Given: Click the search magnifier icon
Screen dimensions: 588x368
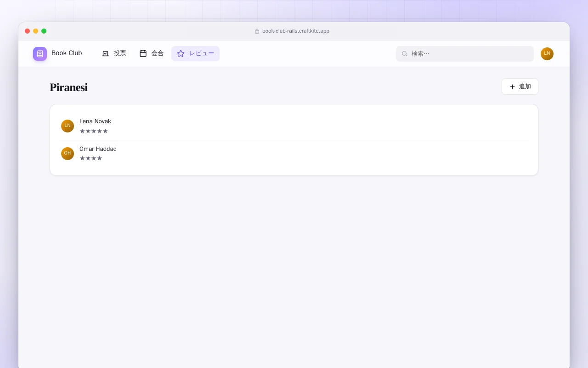Looking at the screenshot, I should [x=405, y=54].
